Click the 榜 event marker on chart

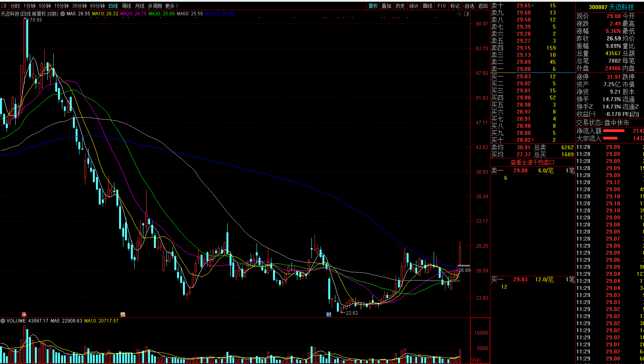point(123,314)
